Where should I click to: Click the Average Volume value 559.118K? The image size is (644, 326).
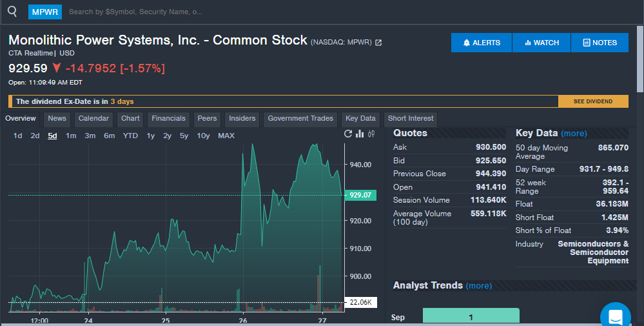(489, 214)
